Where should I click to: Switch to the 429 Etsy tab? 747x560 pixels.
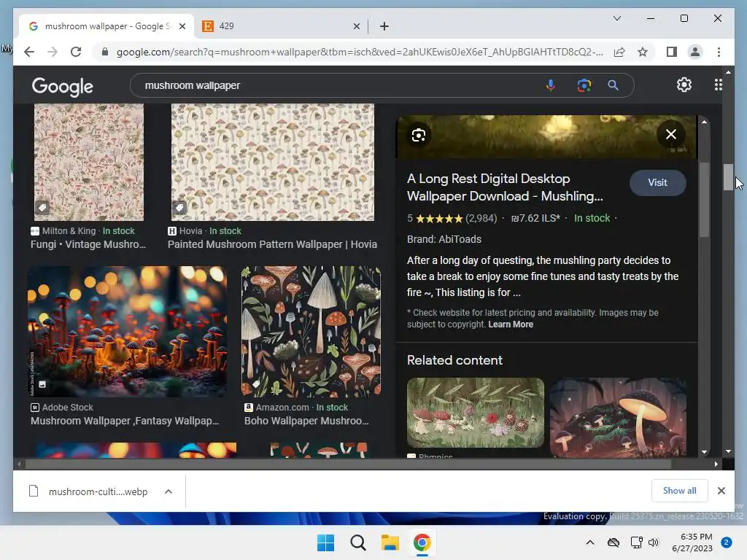(x=281, y=26)
